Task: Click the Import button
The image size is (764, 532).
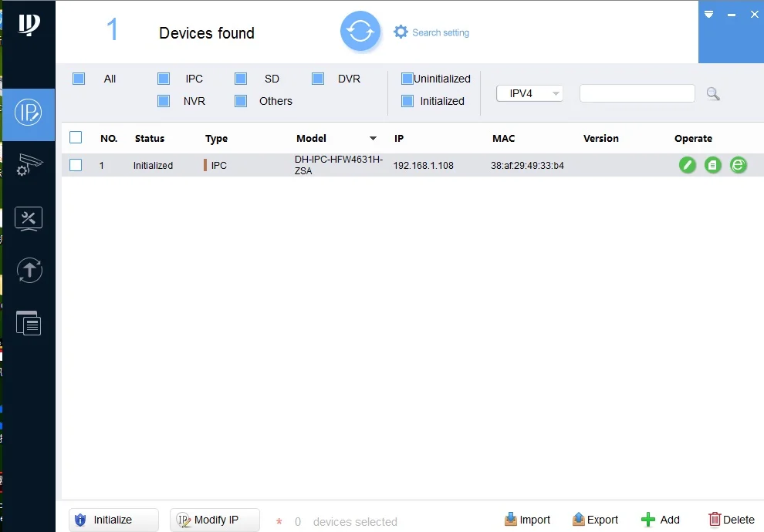Action: (x=527, y=520)
